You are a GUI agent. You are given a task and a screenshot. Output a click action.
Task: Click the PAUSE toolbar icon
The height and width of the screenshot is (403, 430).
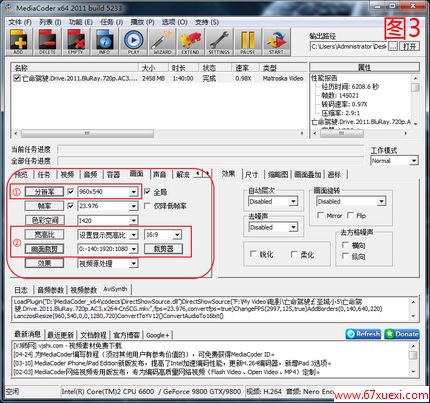pyautogui.click(x=248, y=42)
